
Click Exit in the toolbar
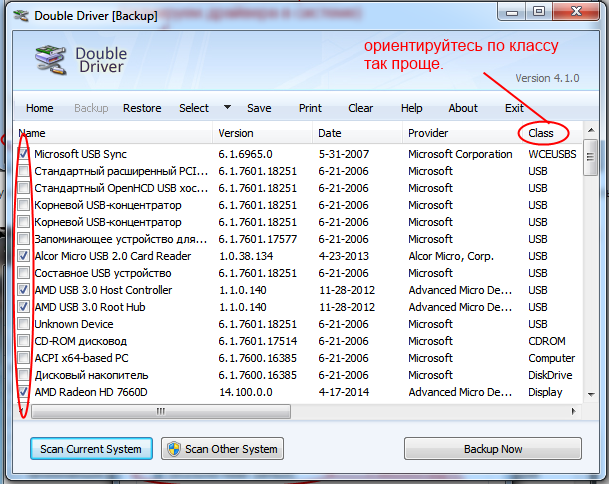(x=514, y=108)
